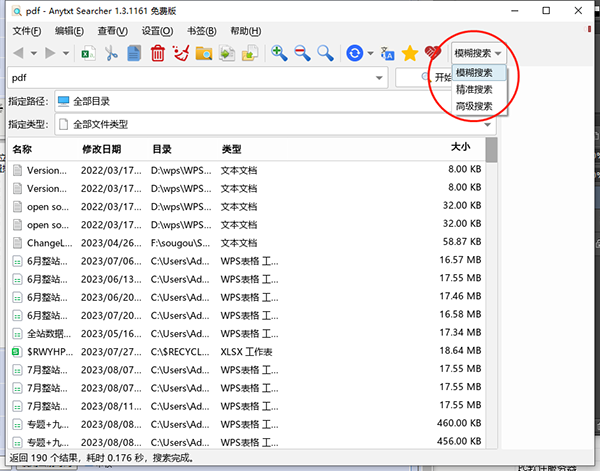Open the dropdown arrow beside refresh icon
Screen dimensions: 600x471
click(x=370, y=53)
